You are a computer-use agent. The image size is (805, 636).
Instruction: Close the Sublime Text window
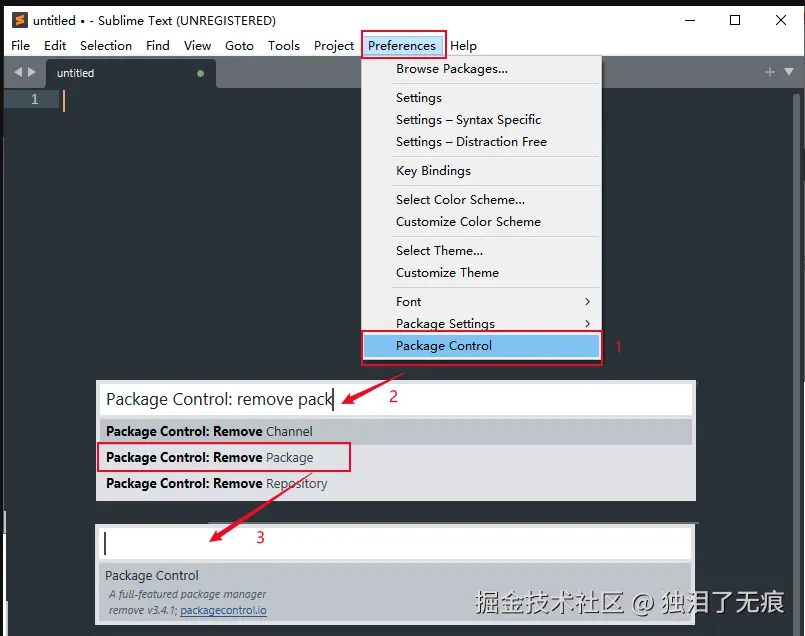tap(781, 21)
